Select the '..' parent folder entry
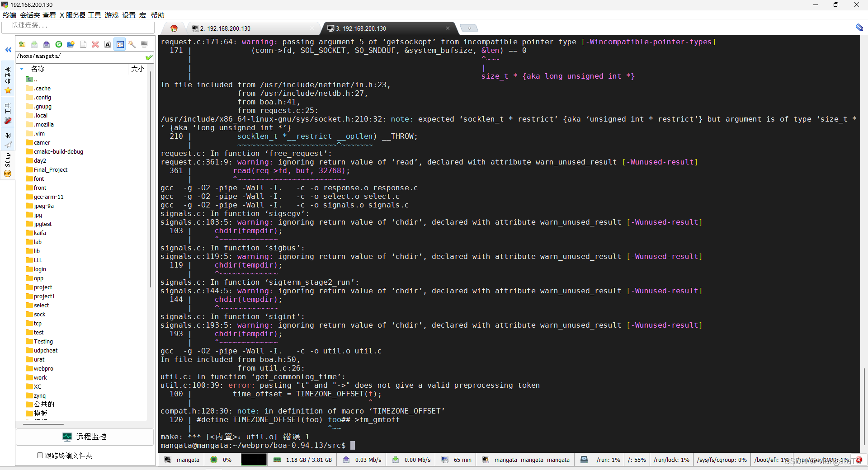This screenshot has width=868, height=470. click(x=32, y=79)
